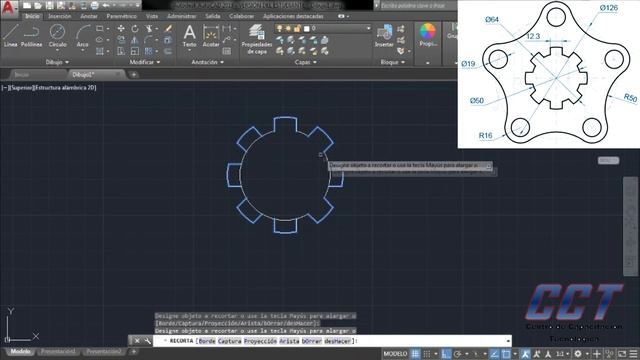The height and width of the screenshot is (360, 640).
Task: Toggle snap mode in status bar
Action: coord(427,353)
